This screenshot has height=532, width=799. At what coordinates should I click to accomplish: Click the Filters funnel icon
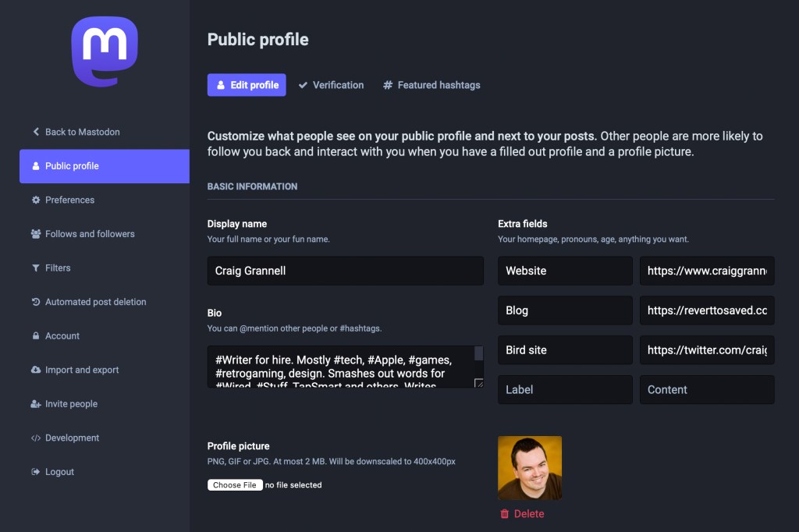click(x=36, y=268)
